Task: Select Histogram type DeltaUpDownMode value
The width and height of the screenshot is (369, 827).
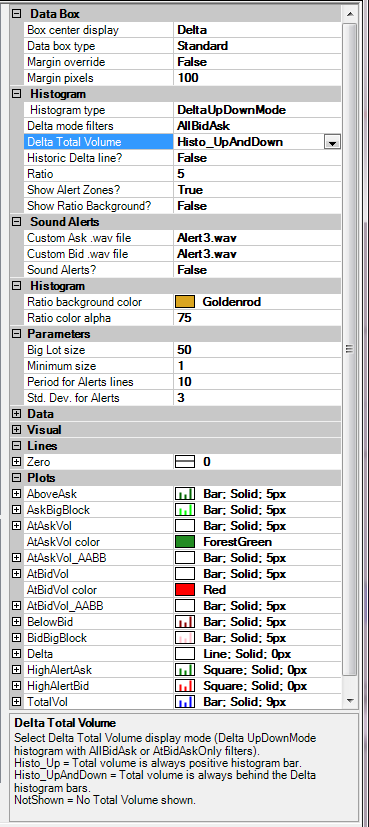Action: tap(231, 110)
